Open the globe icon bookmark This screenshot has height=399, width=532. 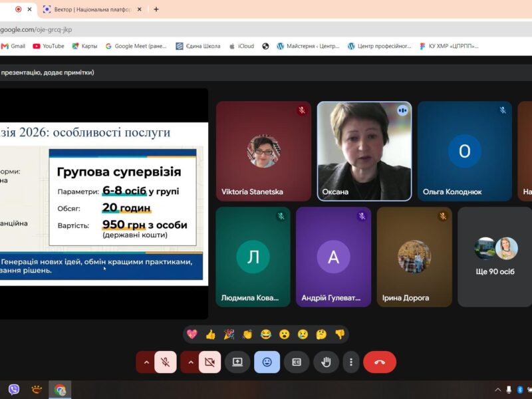265,46
